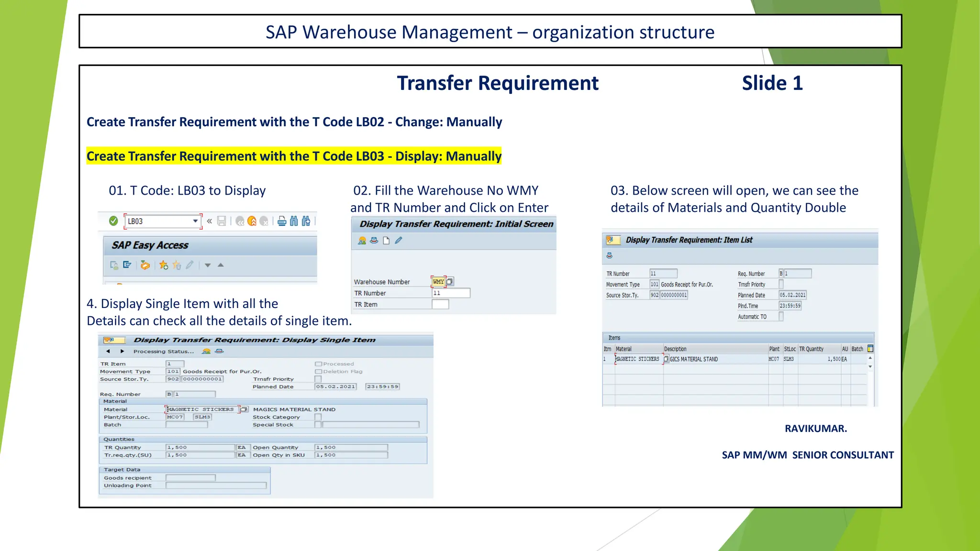Screen dimensions: 980x551
Task: Click the Items table scroll up arrow
Action: (x=870, y=358)
